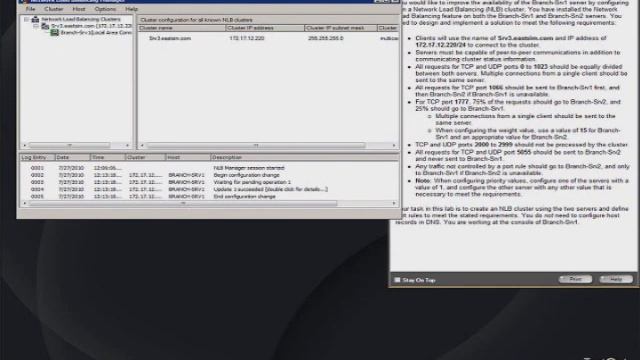Collapse the Srv3.eastsim.com cluster node
The width and height of the screenshot is (640, 360).
click(x=36, y=26)
